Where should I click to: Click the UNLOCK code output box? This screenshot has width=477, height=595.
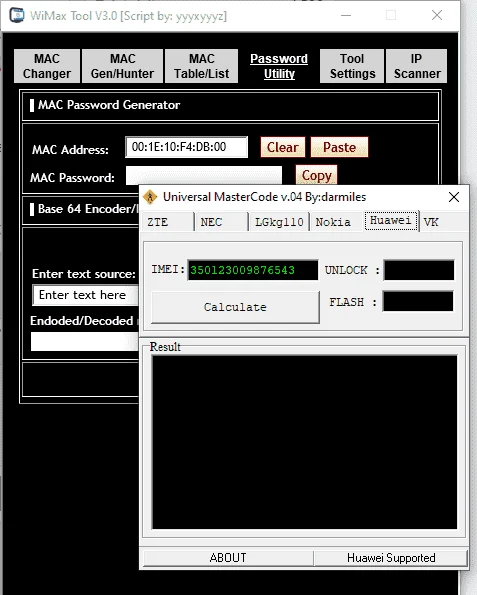point(419,270)
